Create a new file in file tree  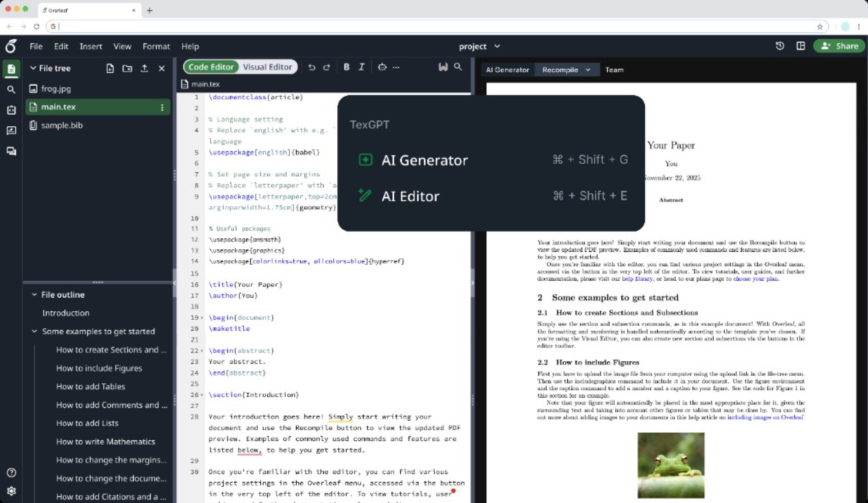pyautogui.click(x=110, y=68)
